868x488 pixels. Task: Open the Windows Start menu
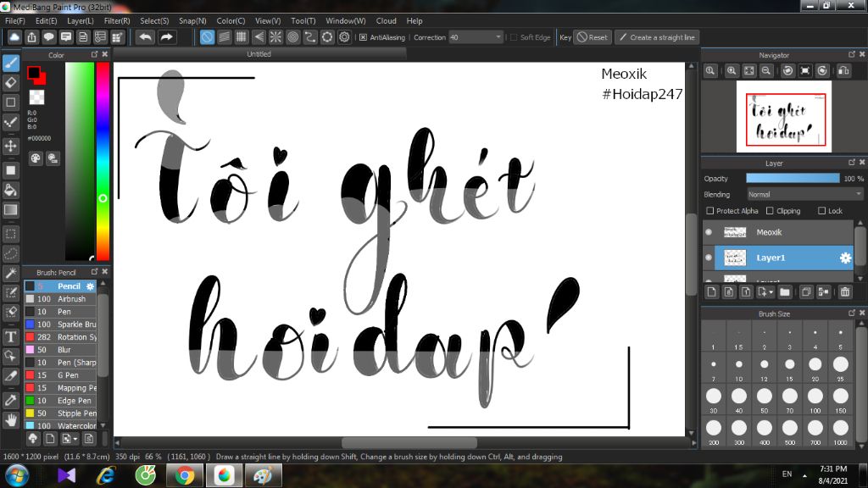(16, 475)
